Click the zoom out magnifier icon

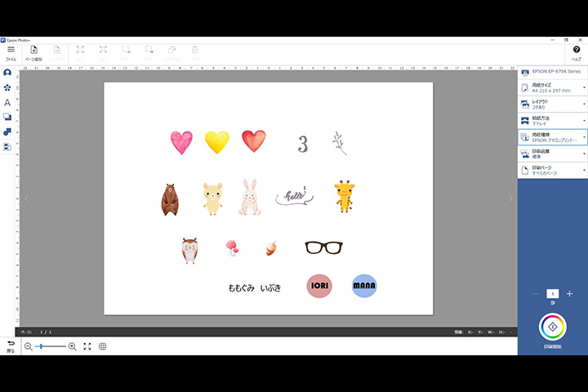coord(28,346)
